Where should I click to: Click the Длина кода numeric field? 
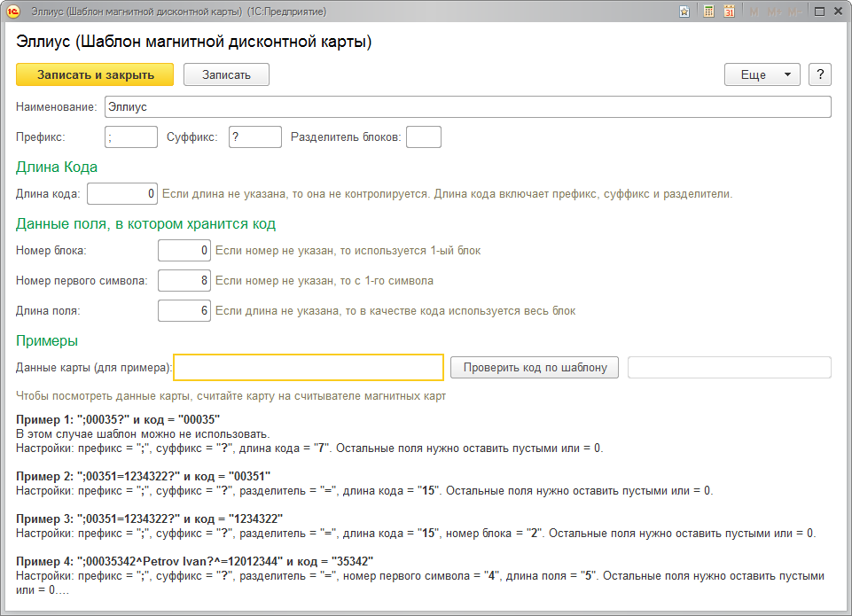[122, 194]
